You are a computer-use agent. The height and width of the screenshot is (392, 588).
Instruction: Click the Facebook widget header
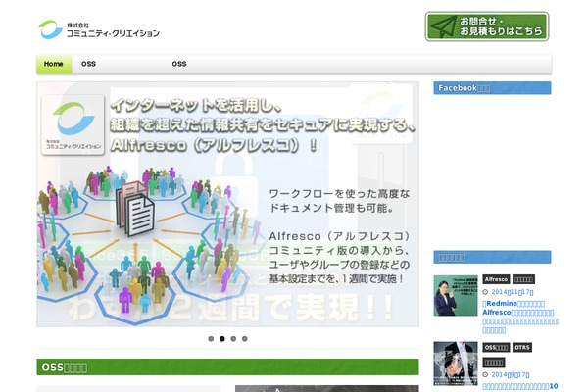pos(492,88)
